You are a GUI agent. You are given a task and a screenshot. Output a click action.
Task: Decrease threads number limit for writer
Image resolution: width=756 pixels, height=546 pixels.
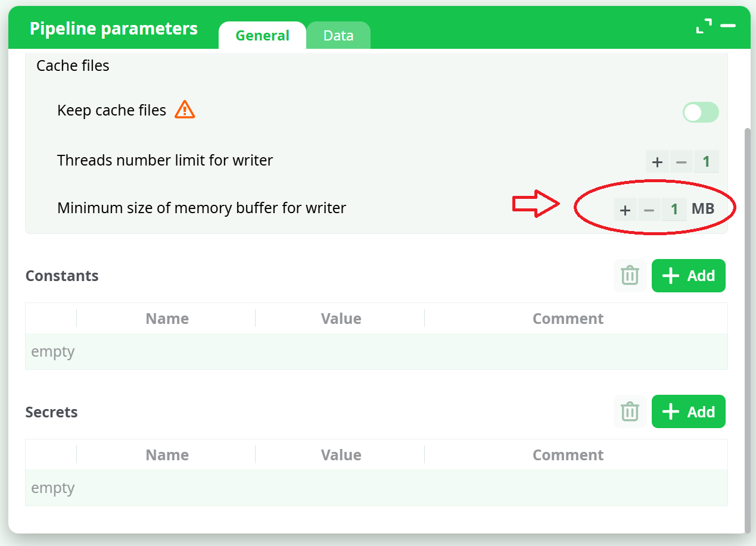tap(682, 161)
